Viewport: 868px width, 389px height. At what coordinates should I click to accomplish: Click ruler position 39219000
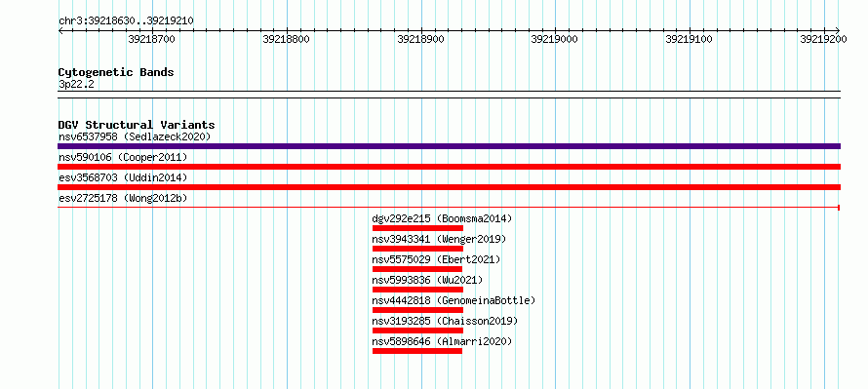pyautogui.click(x=555, y=39)
